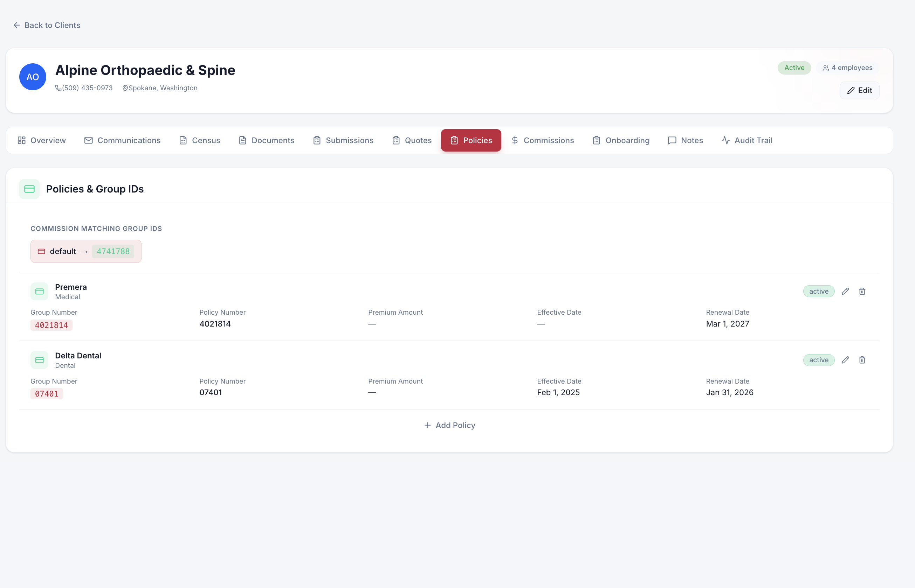Screen dimensions: 915x588
Task: Click the Delta Dental policy card icon
Action: [x=39, y=360]
